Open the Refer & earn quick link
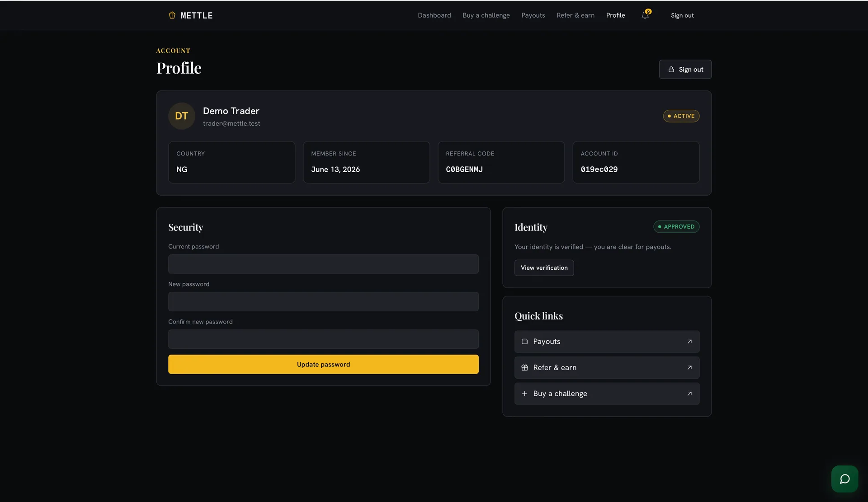 coord(607,368)
